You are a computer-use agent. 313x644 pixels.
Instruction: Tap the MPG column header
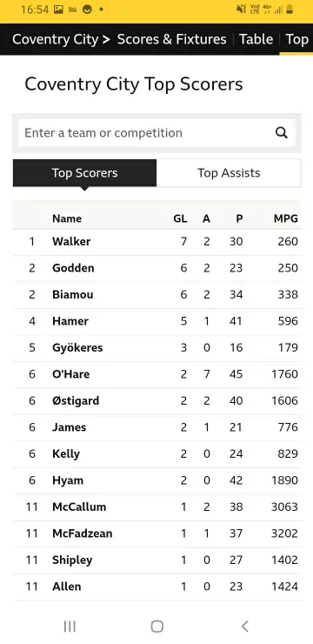[x=285, y=218]
